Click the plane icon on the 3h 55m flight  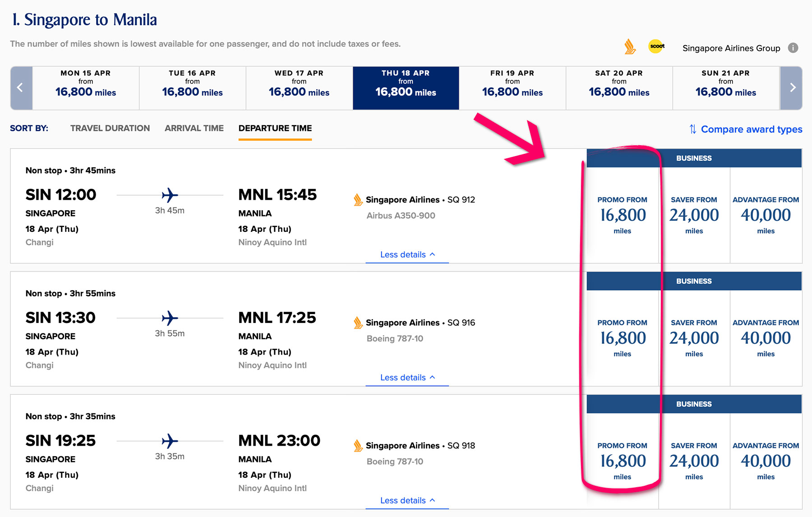pyautogui.click(x=170, y=318)
